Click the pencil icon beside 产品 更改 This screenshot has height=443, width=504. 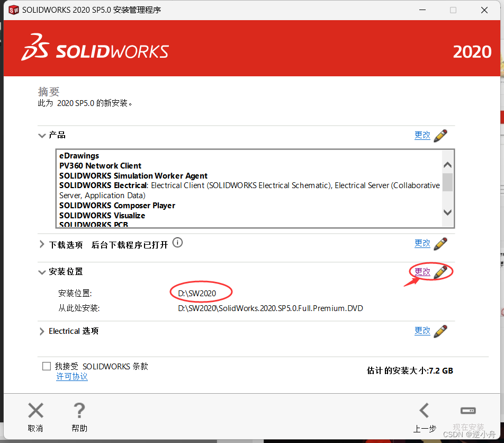pos(440,136)
